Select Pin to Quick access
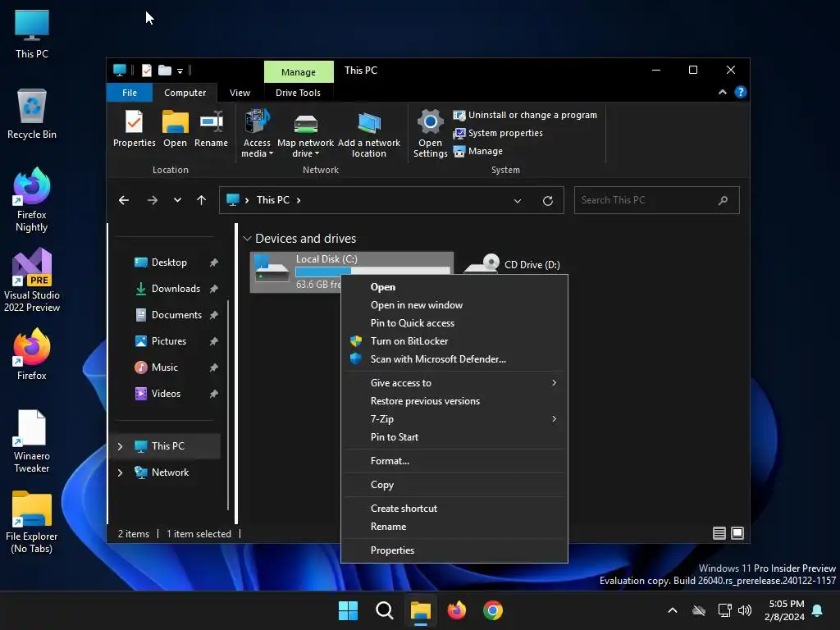 pyautogui.click(x=454, y=323)
